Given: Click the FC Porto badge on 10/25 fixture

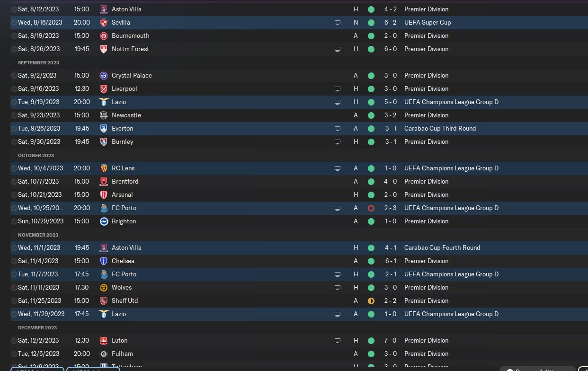Looking at the screenshot, I should 104,208.
